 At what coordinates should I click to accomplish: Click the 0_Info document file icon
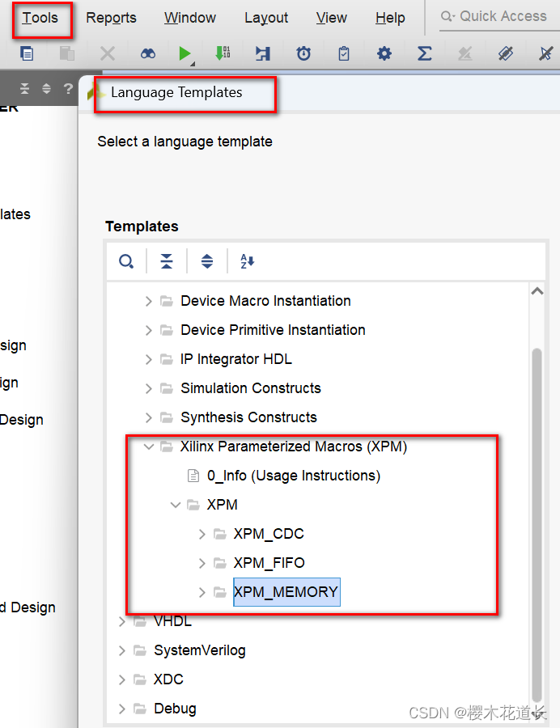pos(193,476)
